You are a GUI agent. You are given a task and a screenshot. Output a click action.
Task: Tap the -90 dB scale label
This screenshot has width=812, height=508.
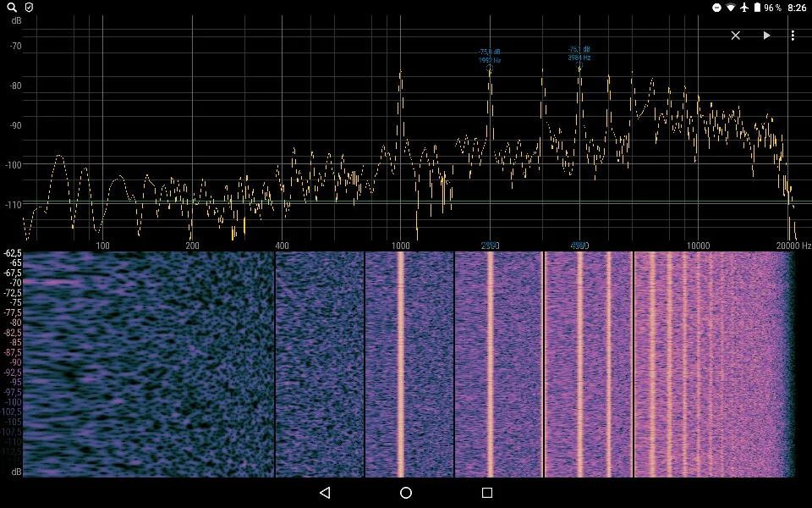click(x=15, y=125)
